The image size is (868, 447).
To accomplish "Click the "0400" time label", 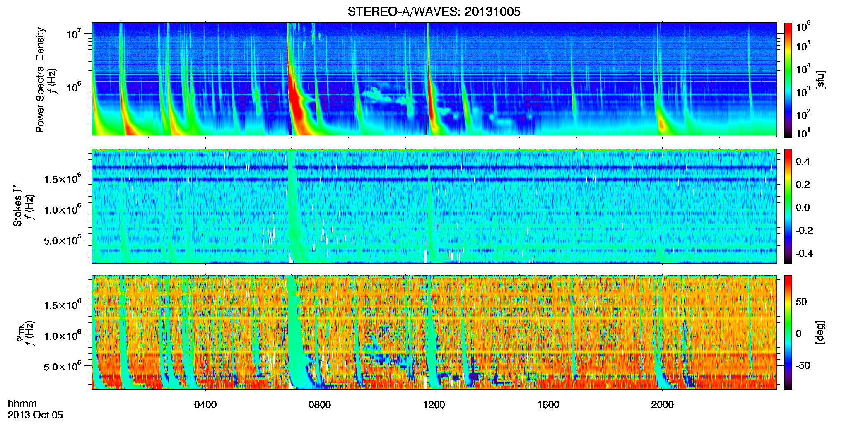I will (x=205, y=405).
